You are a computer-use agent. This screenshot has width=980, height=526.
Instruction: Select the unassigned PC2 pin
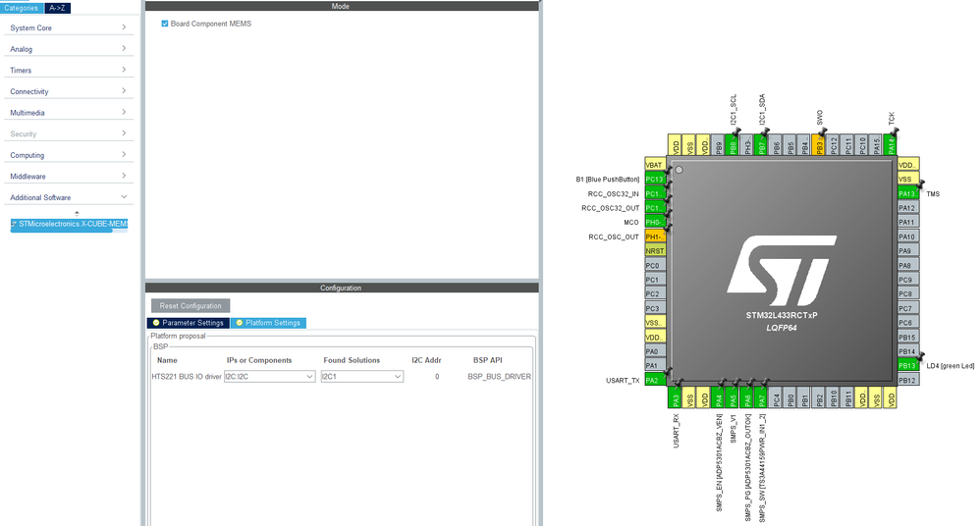(656, 294)
